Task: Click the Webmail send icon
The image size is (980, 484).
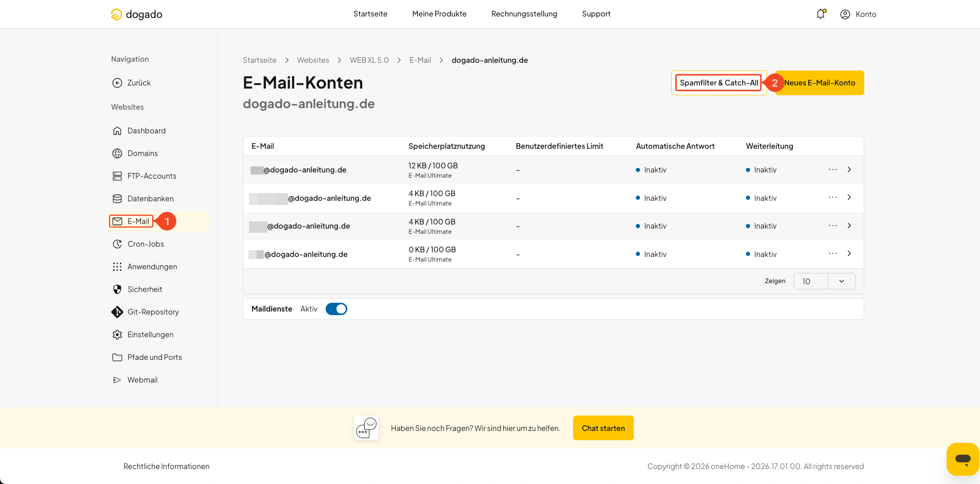Action: 117,380
